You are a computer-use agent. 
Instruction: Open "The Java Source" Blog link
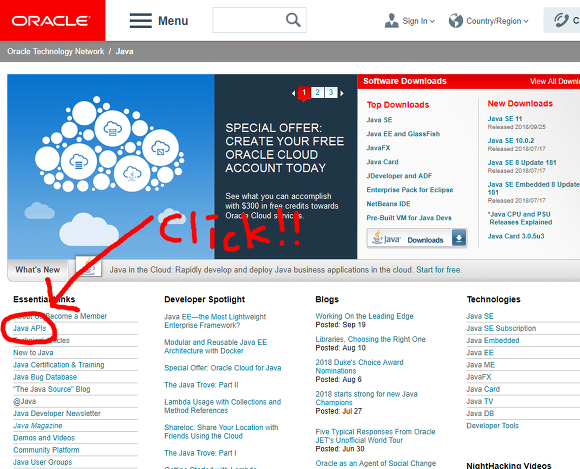tap(52, 389)
